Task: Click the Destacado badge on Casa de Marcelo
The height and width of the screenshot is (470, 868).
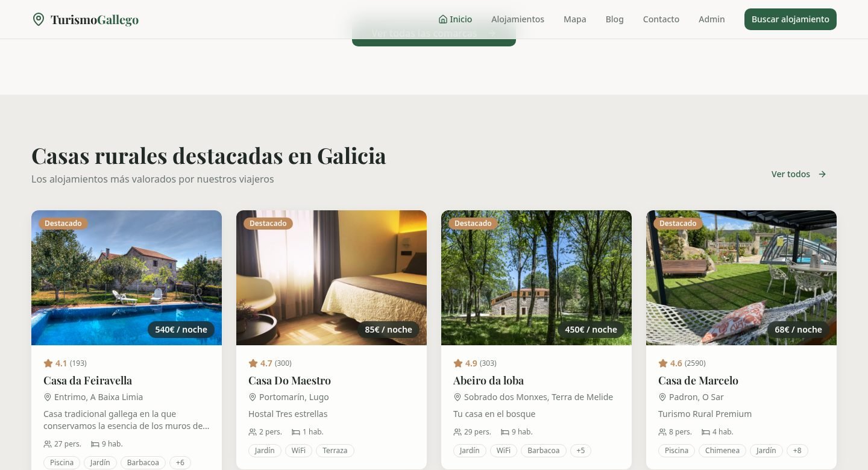Action: 678,224
